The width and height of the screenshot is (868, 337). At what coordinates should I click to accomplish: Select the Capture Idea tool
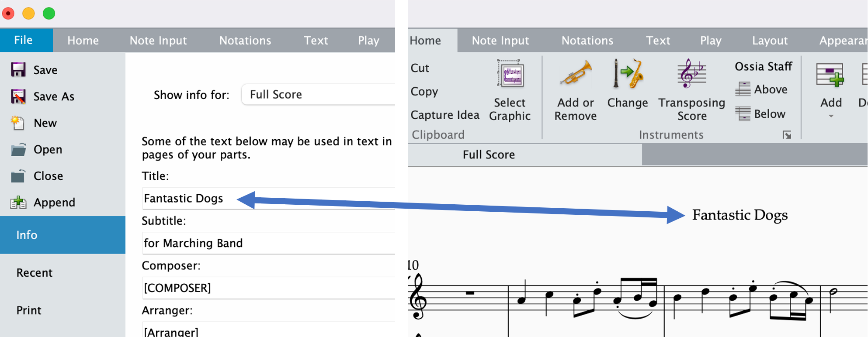pyautogui.click(x=444, y=115)
